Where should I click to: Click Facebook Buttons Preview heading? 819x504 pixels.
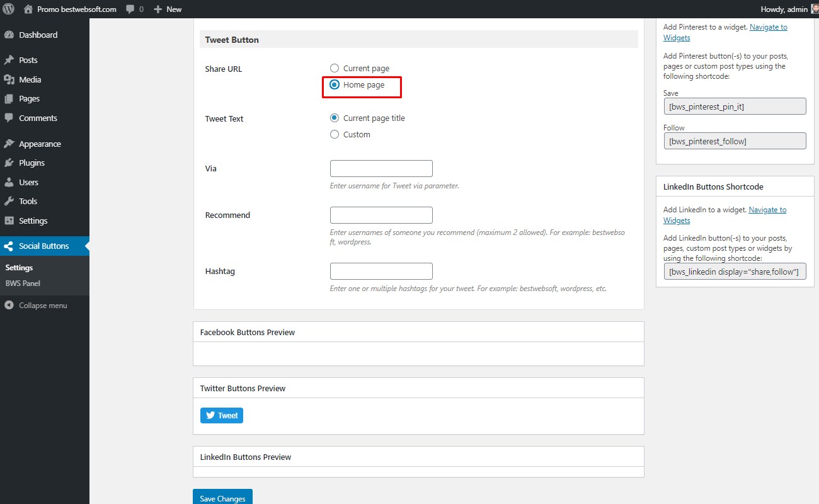[x=248, y=332]
